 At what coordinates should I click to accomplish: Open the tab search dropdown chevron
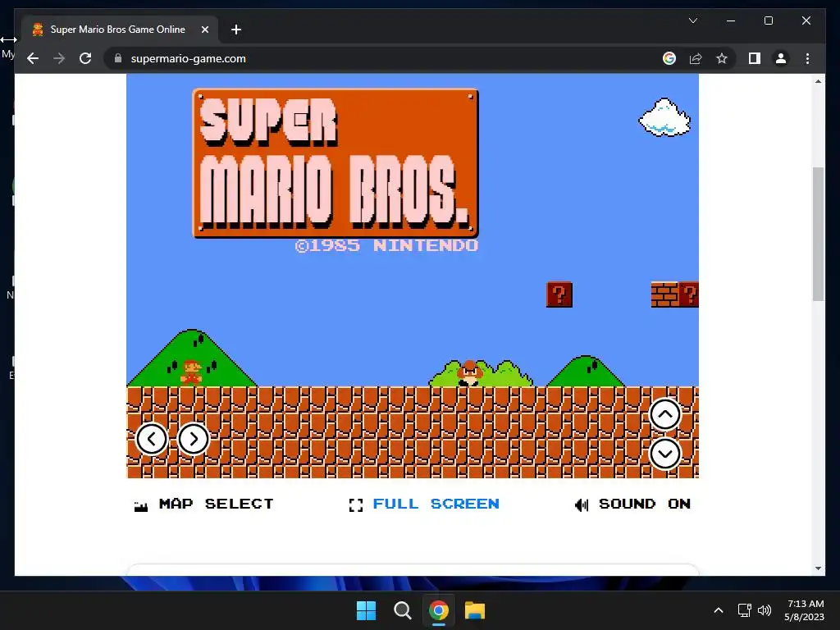tap(692, 21)
